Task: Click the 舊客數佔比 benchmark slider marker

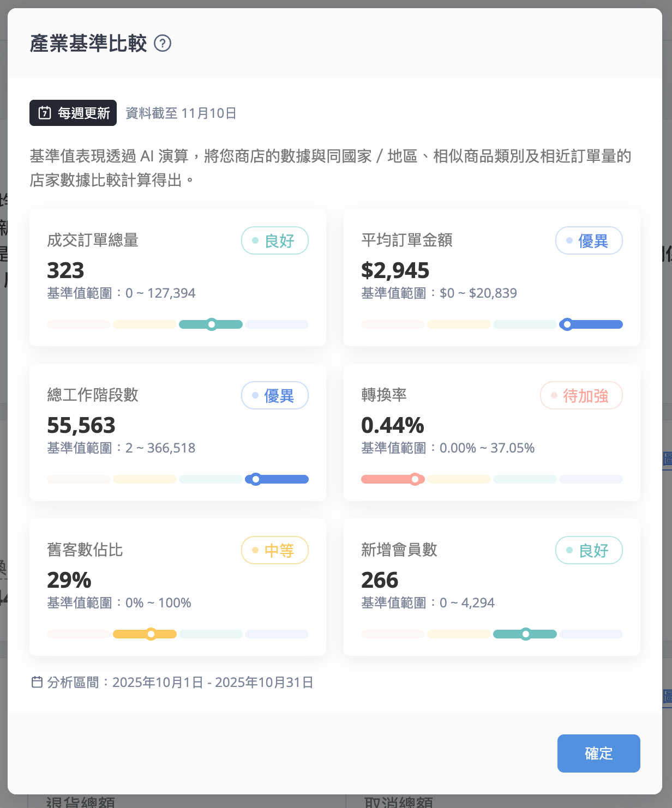Action: [x=151, y=634]
